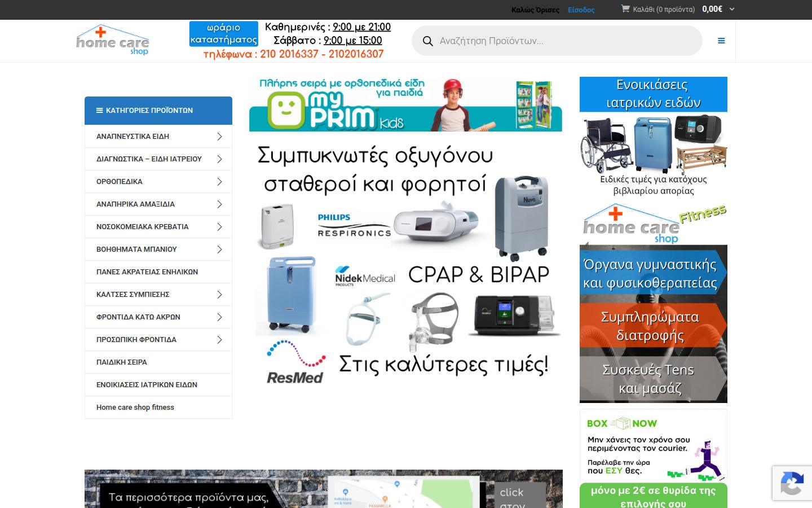This screenshot has width=812, height=508.
Task: Click the reCAPTCHA badge
Action: pos(792,484)
